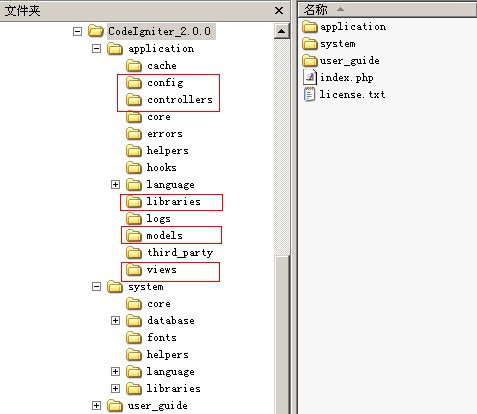Collapse the CodeIgniter_2.0.0 tree node
477x414 pixels.
pyautogui.click(x=77, y=31)
